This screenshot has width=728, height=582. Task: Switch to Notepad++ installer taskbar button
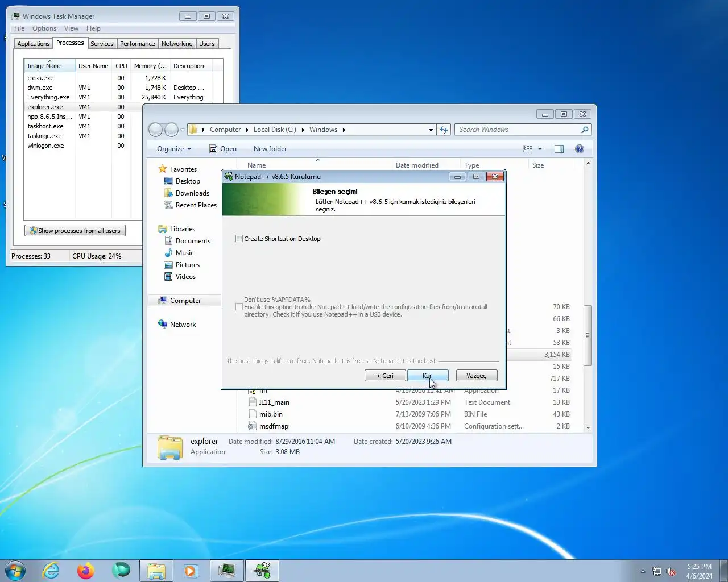coord(262,571)
